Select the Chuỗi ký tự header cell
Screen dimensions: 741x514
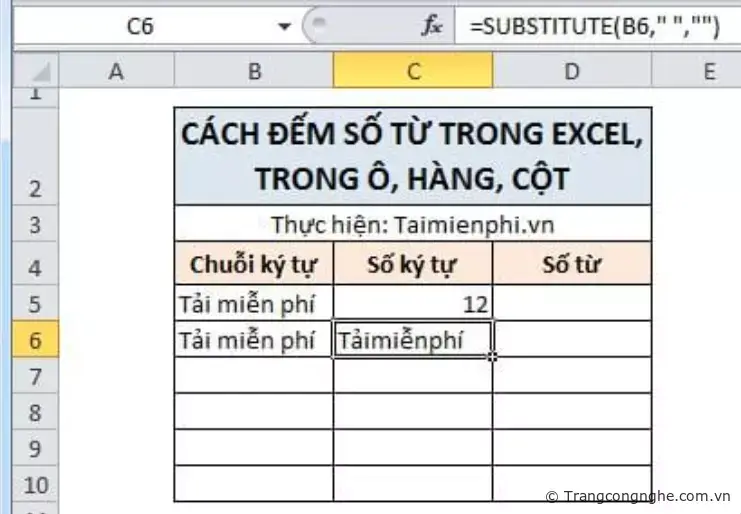point(254,265)
